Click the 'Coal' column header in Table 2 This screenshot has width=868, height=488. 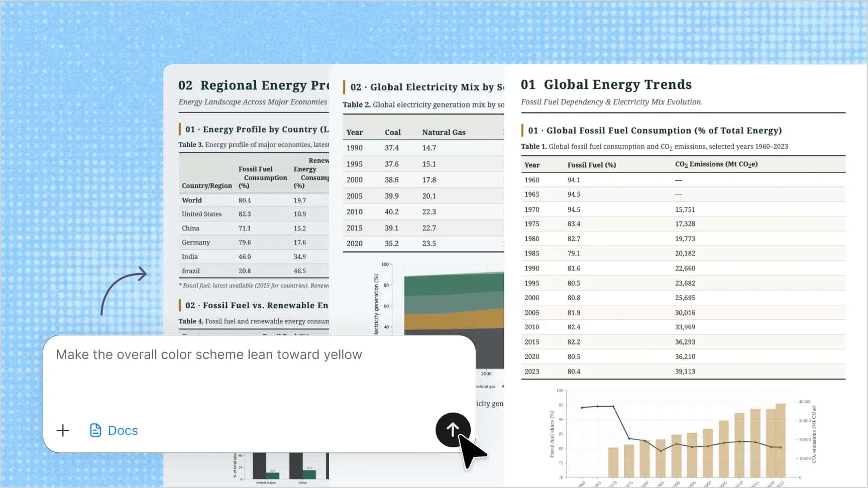393,133
